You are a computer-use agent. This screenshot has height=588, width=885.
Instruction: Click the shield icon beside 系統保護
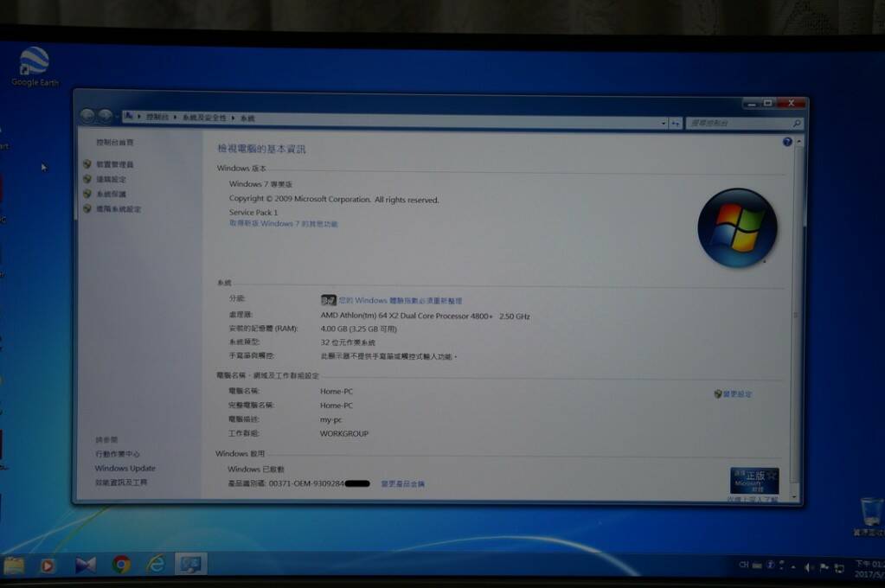tap(87, 194)
